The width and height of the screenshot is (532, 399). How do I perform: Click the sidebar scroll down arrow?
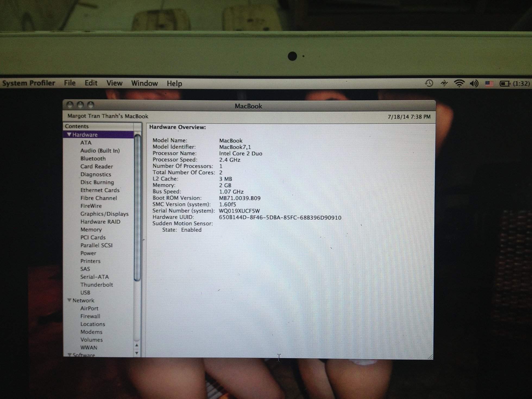tap(137, 353)
